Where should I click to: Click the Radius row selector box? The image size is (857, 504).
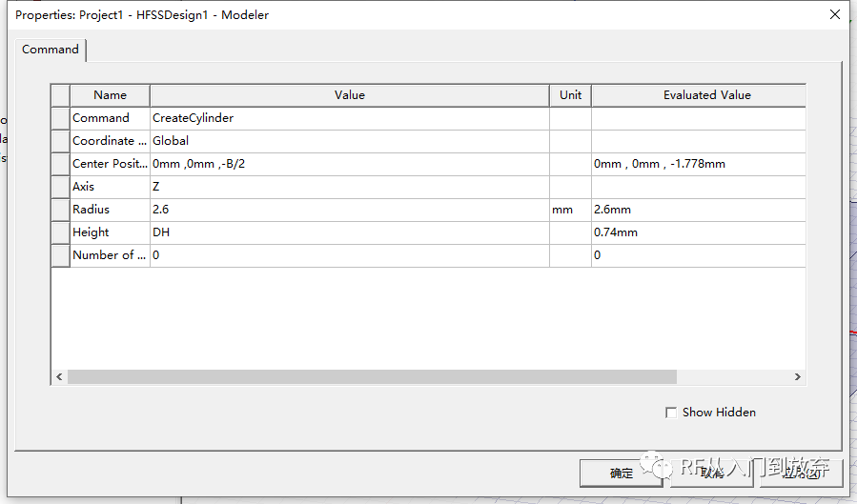point(60,210)
